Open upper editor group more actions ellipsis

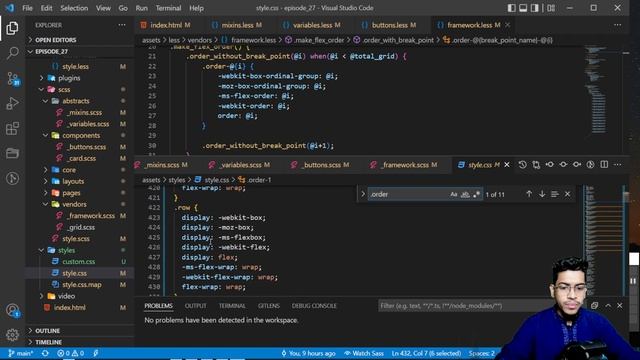click(x=617, y=25)
